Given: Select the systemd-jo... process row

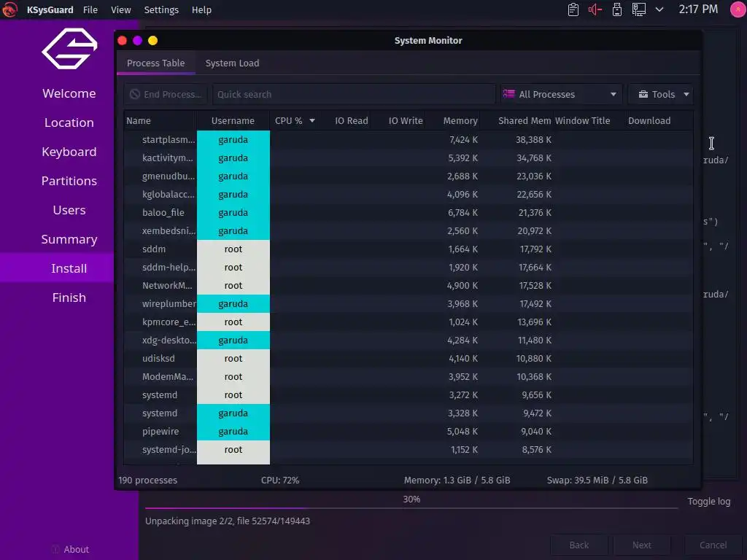Looking at the screenshot, I should [409, 449].
